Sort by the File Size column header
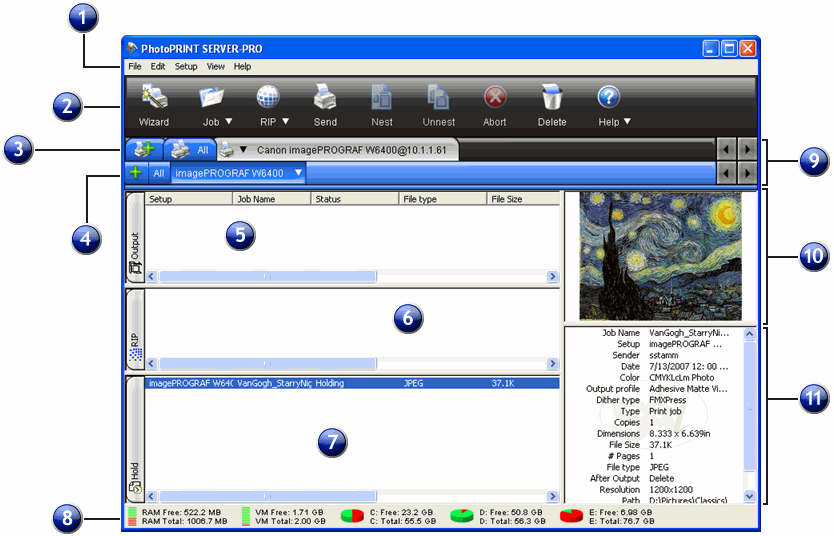Viewport: 834px width, 536px height. [523, 199]
